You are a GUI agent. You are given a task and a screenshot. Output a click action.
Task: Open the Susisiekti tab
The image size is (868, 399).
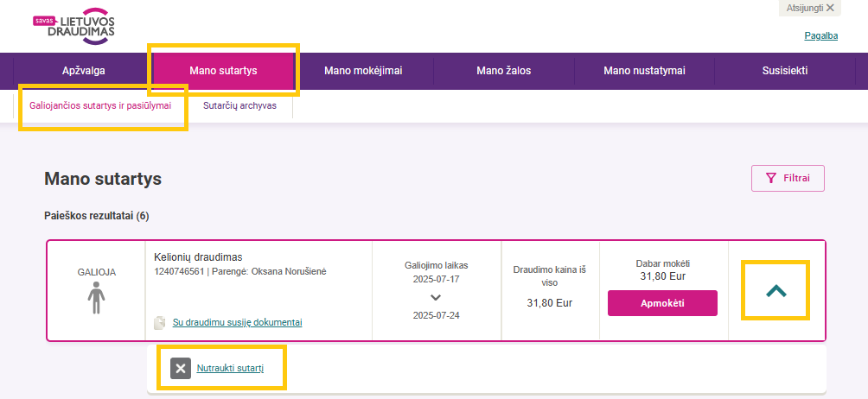point(784,71)
